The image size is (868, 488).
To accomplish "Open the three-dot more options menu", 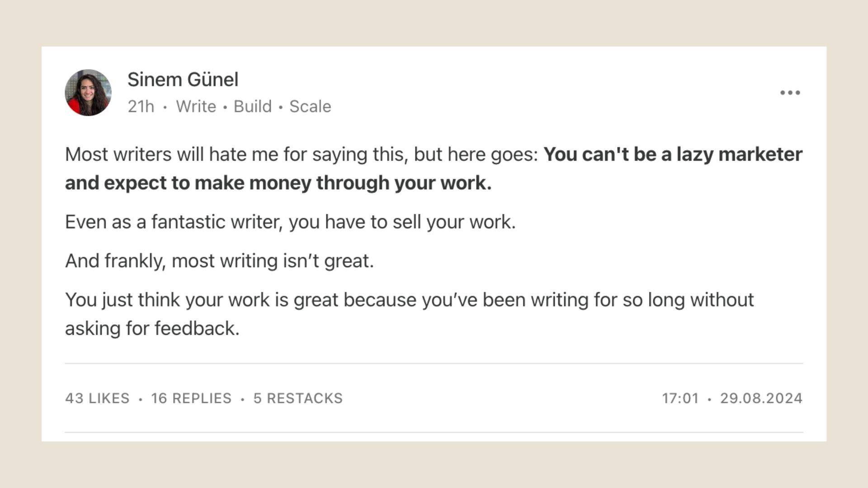I will (790, 93).
